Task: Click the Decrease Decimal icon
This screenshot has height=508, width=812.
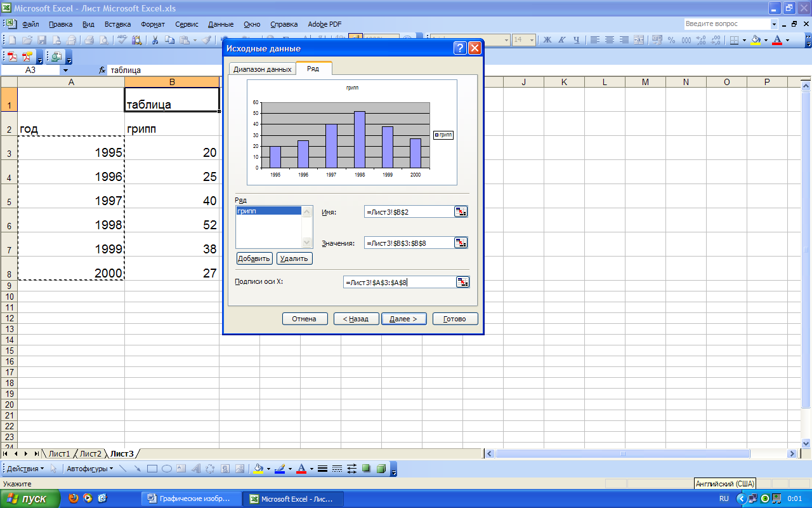Action: (716, 40)
